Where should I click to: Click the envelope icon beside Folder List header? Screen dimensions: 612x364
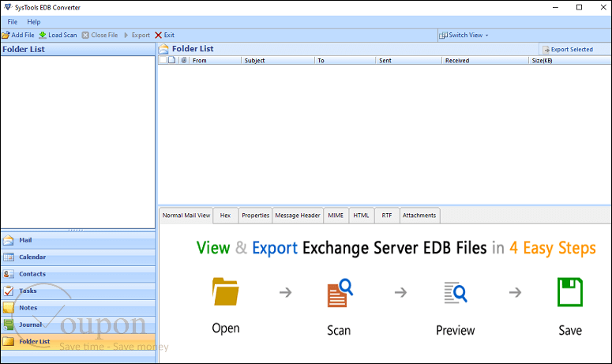tap(163, 49)
